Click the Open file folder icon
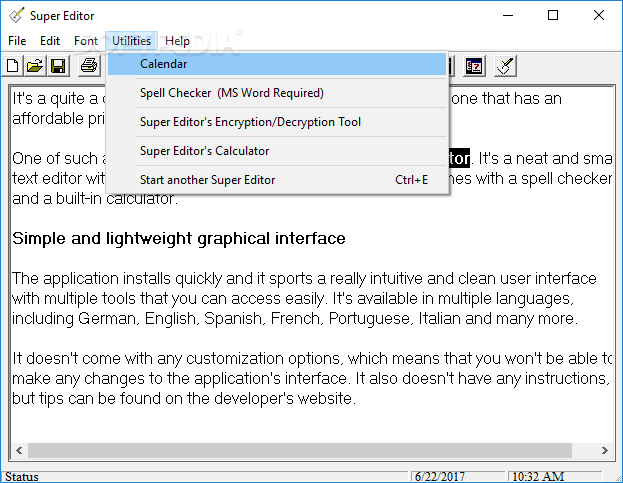 click(35, 66)
